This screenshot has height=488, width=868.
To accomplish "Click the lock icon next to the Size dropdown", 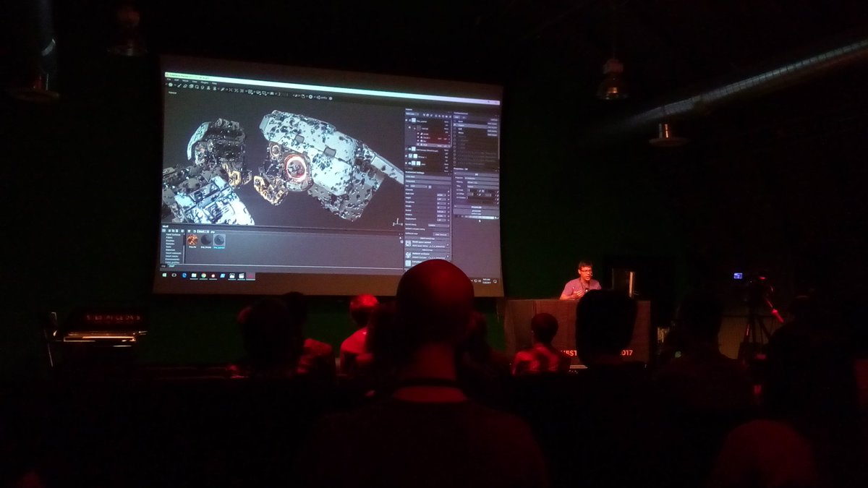I will pyautogui.click(x=429, y=187).
